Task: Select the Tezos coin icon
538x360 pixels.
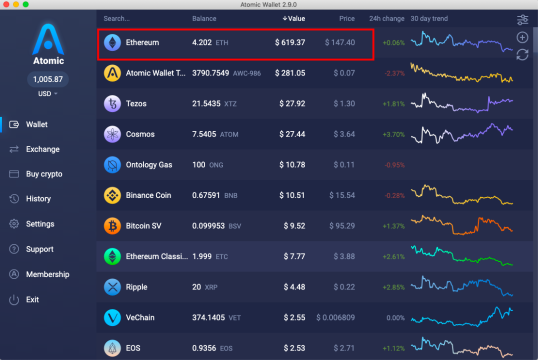Action: pos(112,104)
